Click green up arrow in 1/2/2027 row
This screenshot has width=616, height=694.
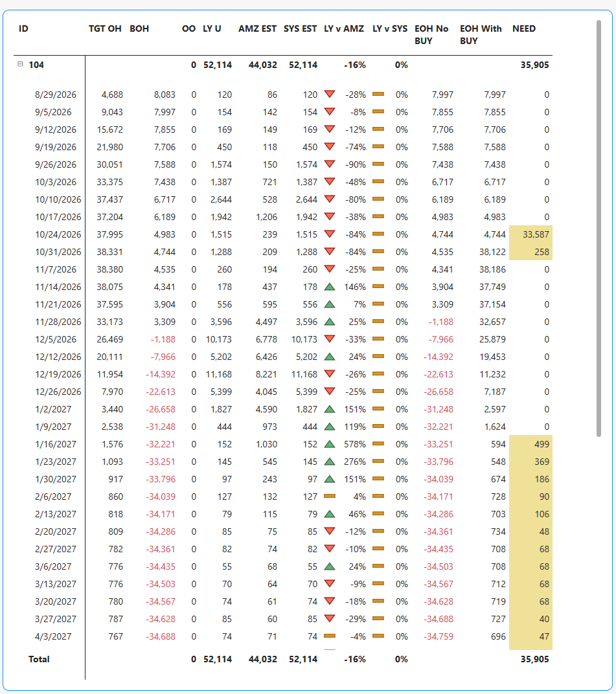click(330, 409)
